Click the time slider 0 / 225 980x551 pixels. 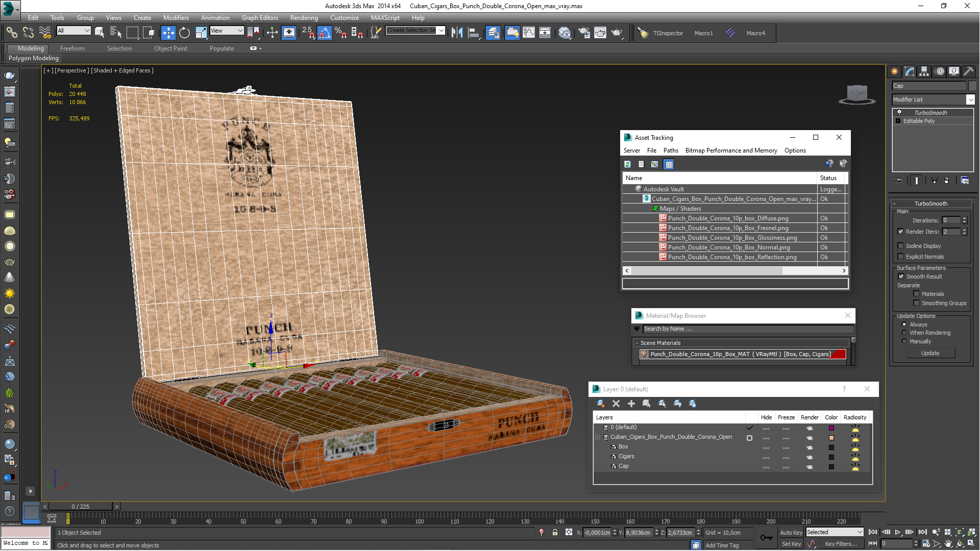(x=81, y=507)
